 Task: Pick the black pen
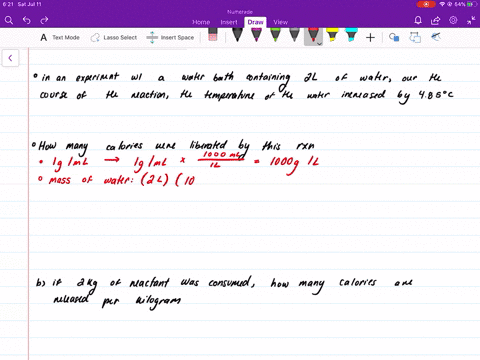237,35
